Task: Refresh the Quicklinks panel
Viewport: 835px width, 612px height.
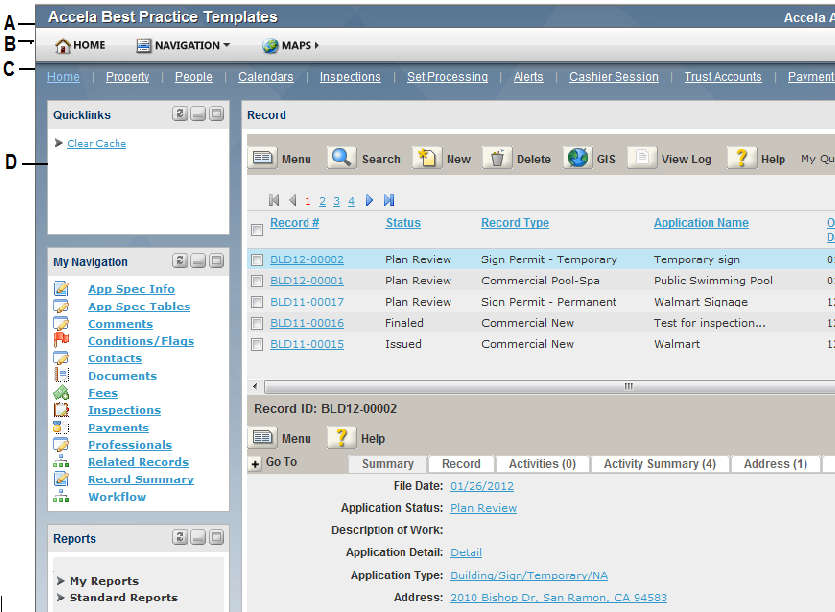Action: [x=180, y=115]
